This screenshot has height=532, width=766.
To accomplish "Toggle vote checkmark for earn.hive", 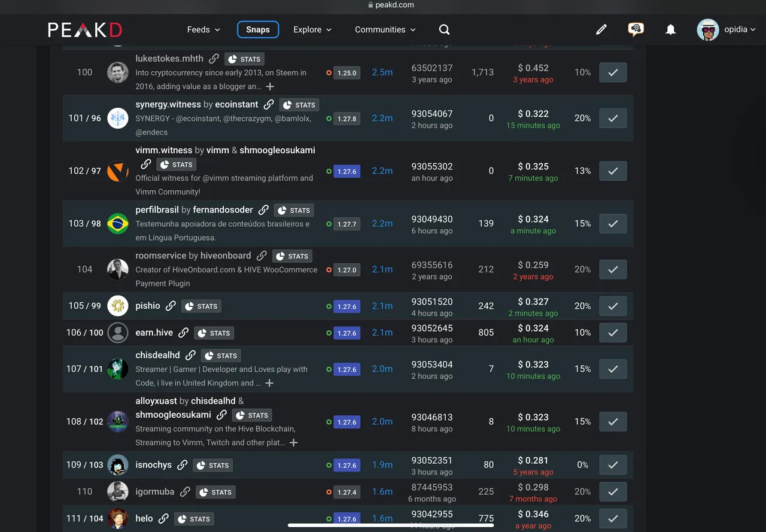I will pyautogui.click(x=613, y=333).
